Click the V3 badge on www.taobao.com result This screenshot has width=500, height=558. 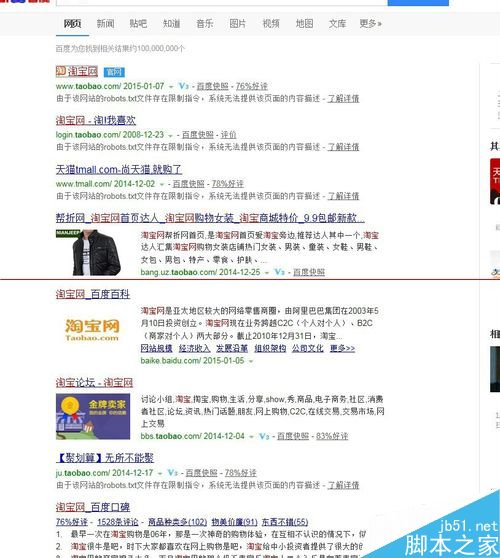(184, 86)
